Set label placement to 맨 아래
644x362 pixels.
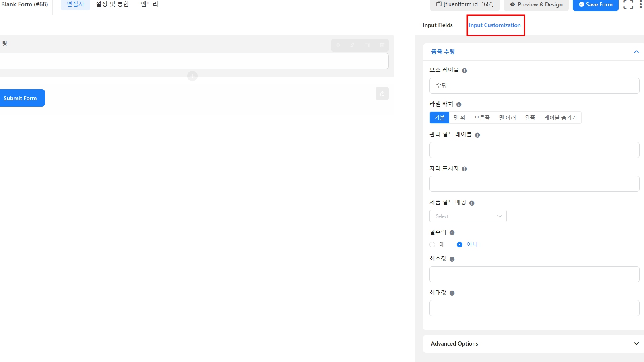pyautogui.click(x=507, y=117)
